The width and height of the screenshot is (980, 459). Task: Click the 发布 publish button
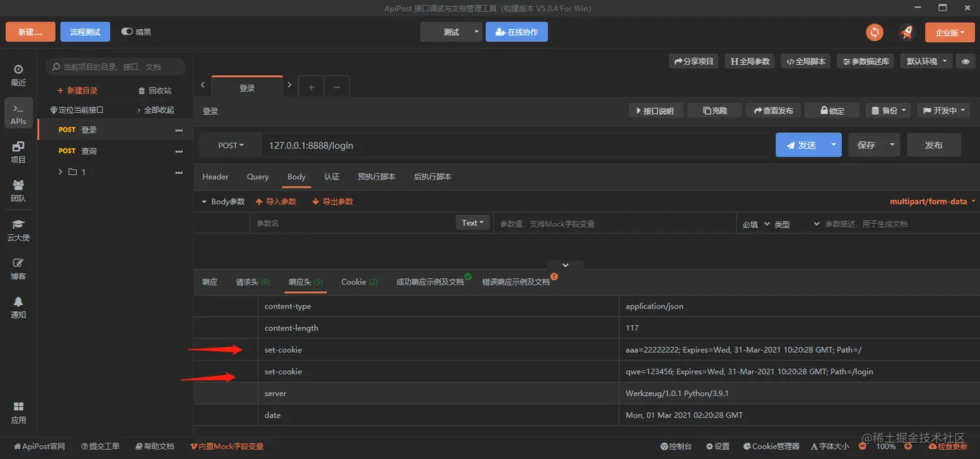934,145
